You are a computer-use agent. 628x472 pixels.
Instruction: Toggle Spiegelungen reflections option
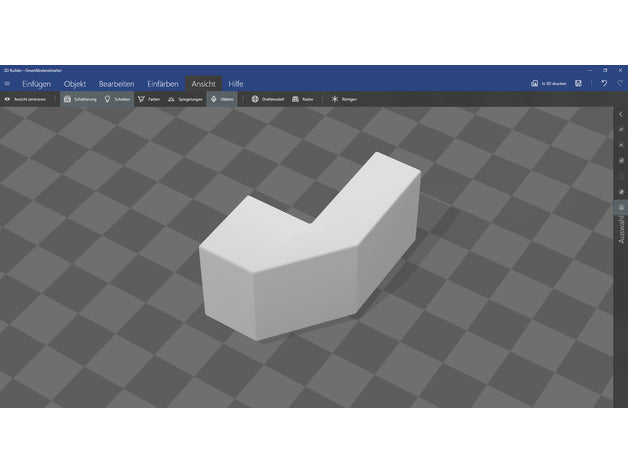coord(185,99)
